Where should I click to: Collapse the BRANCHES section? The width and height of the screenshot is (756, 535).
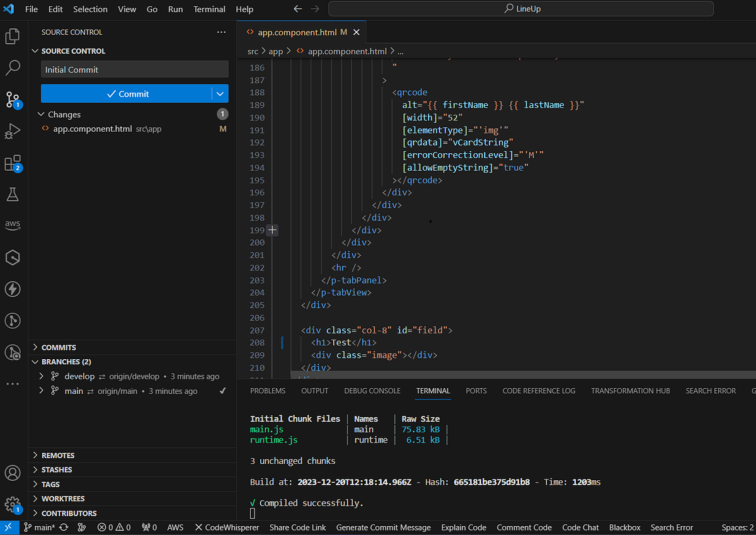[x=36, y=362]
